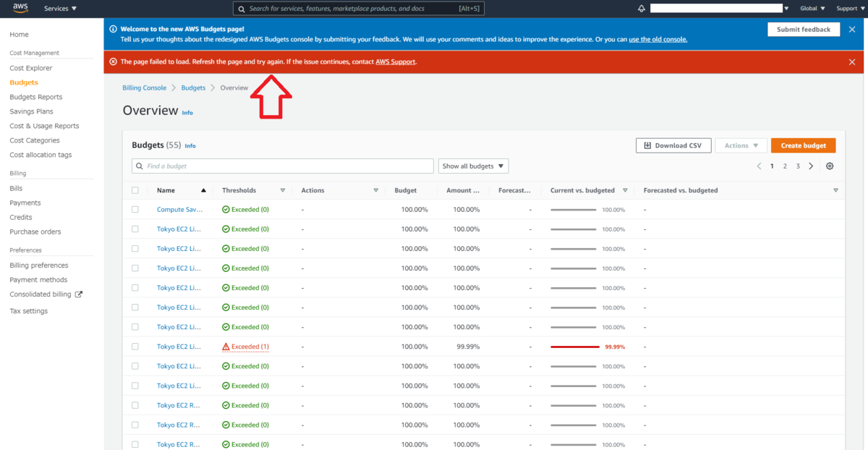Image resolution: width=868 pixels, height=450 pixels.
Task: Open the Support dropdown
Action: 851,9
